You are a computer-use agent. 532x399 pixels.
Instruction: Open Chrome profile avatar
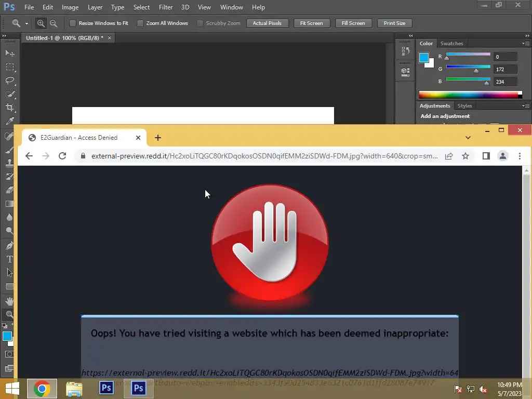click(x=503, y=156)
